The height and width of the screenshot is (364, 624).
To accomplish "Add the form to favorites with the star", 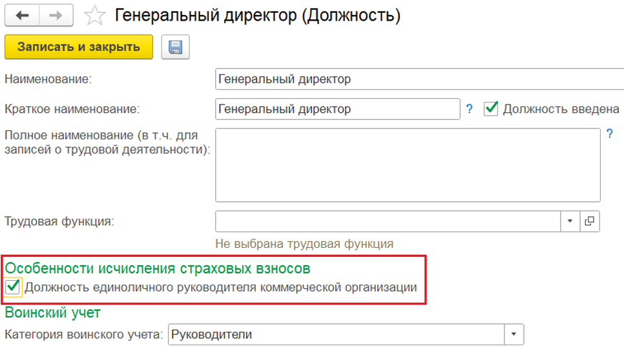I will click(95, 15).
